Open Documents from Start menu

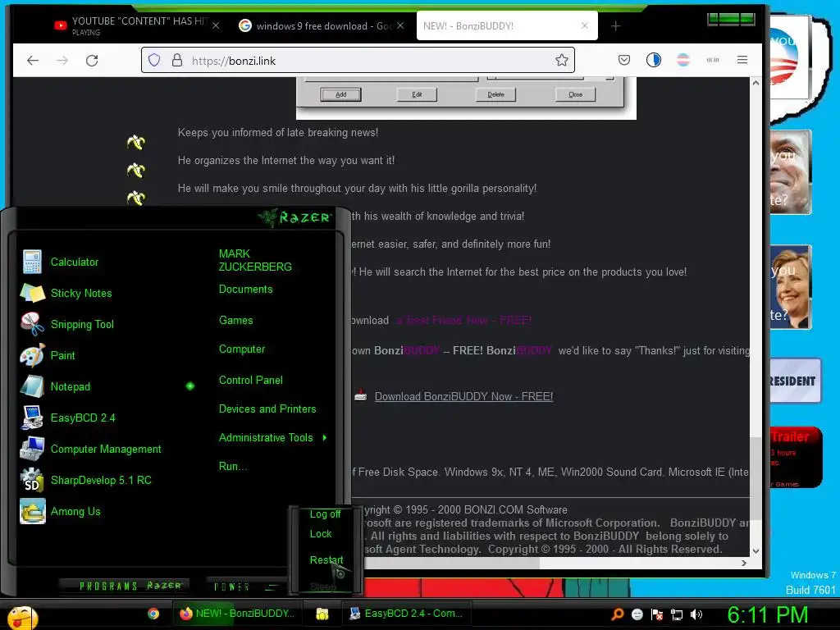point(245,290)
